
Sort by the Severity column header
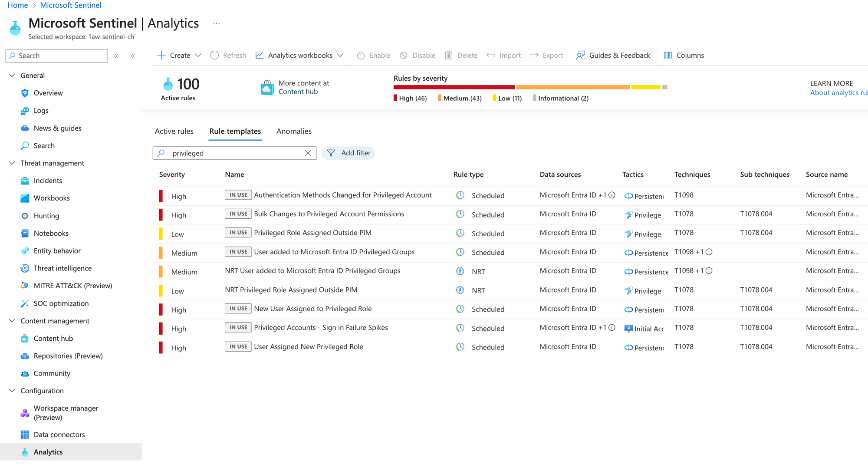pos(172,174)
